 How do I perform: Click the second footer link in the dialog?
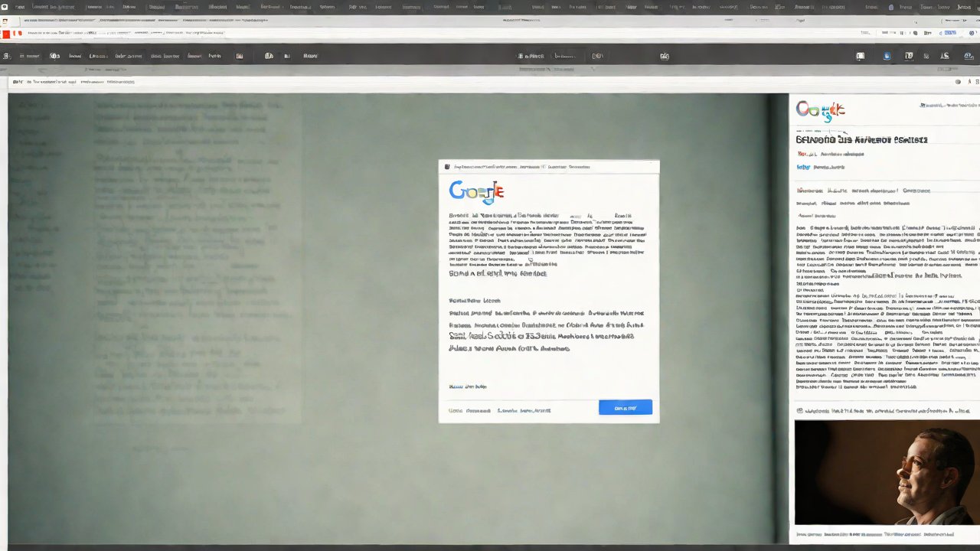(x=524, y=410)
